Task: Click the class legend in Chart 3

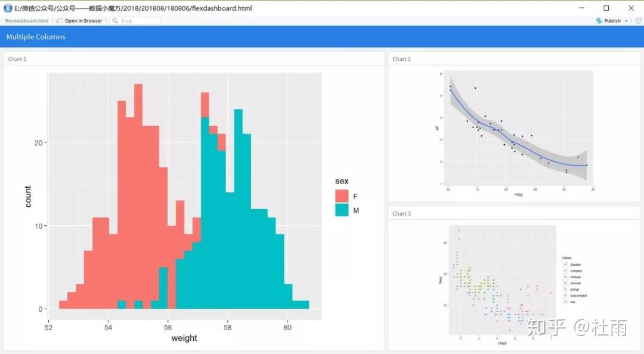Action: [574, 281]
